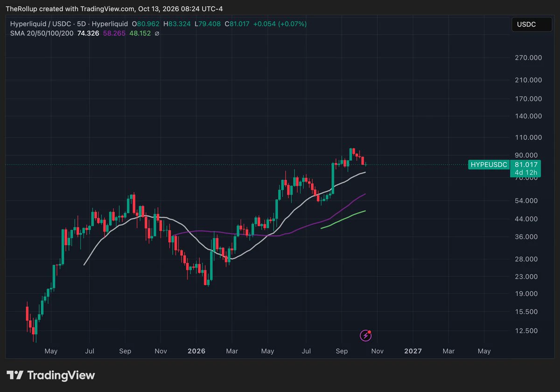Click the 2026 year label on time axis
The image size is (560, 392).
(x=196, y=351)
